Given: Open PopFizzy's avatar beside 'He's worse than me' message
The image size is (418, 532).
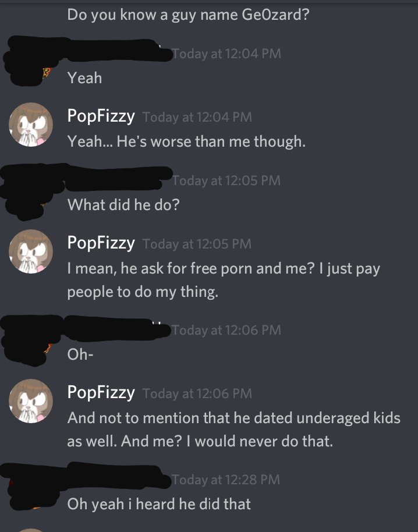Looking at the screenshot, I should [31, 125].
